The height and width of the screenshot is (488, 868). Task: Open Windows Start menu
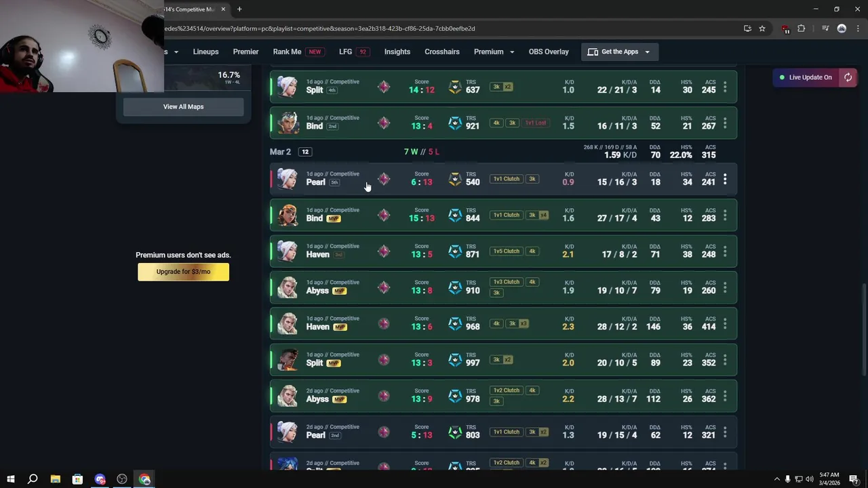11,479
